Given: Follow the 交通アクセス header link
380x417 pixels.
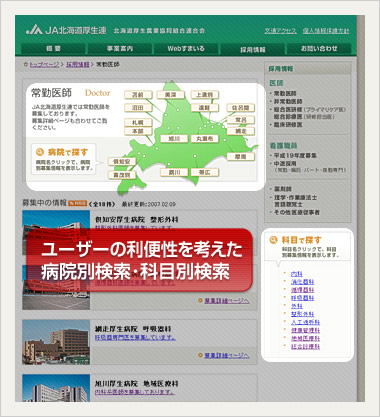Looking at the screenshot, I should (280, 31).
